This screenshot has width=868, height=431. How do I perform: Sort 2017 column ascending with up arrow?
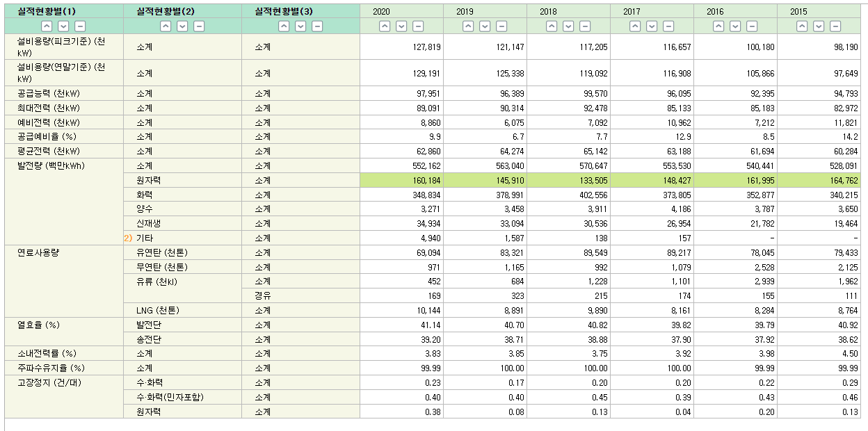pyautogui.click(x=635, y=26)
